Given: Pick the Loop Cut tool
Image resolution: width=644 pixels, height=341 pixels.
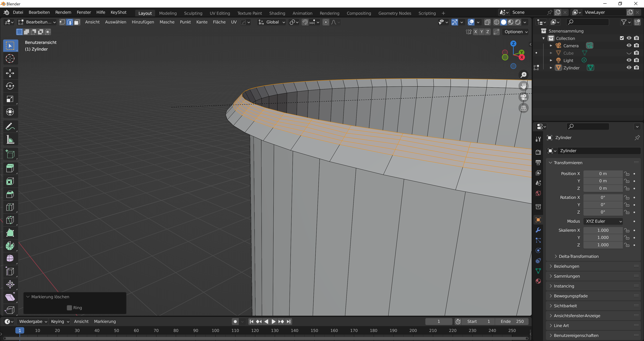Looking at the screenshot, I should click(x=10, y=207).
